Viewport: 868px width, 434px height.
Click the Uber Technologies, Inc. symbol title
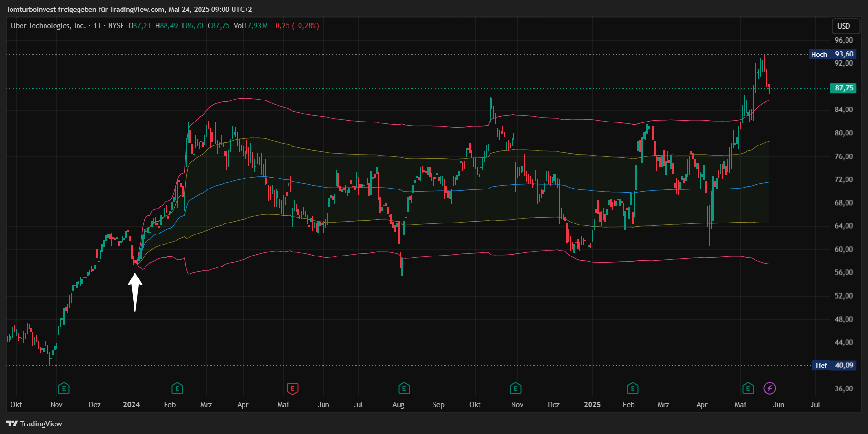[x=48, y=26]
